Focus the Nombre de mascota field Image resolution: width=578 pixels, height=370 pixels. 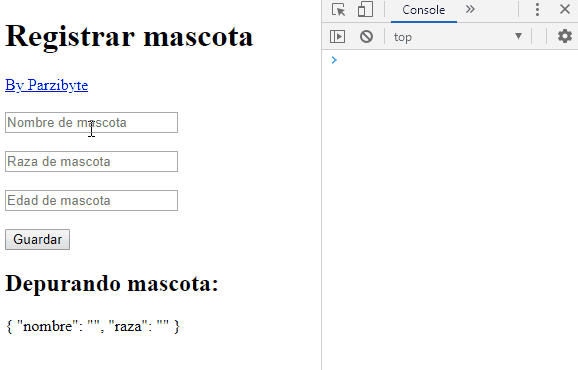pos(91,122)
